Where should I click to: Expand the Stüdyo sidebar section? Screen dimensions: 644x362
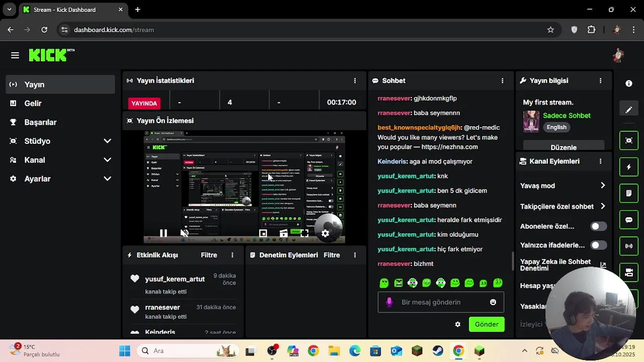click(107, 141)
